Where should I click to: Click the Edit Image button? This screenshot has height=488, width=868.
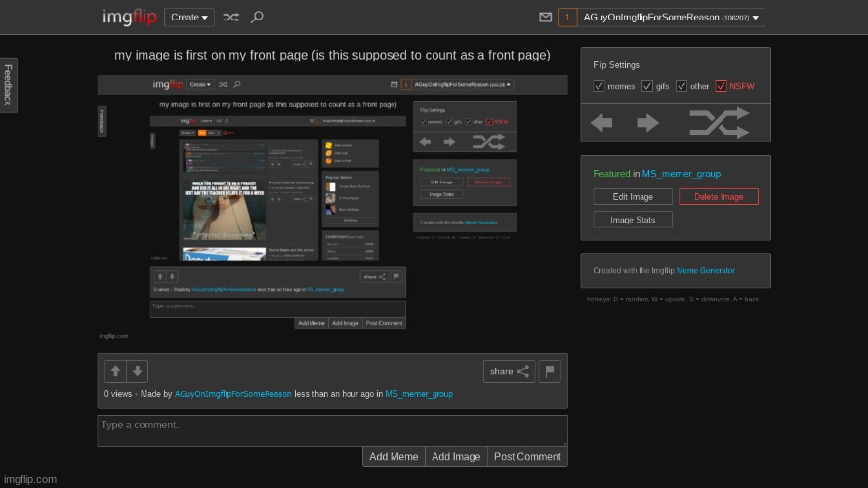(633, 197)
